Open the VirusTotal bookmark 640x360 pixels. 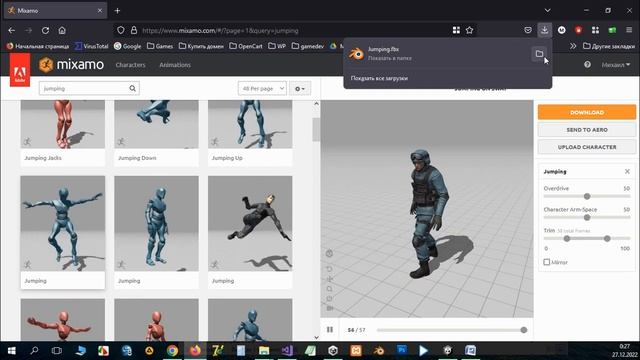pos(92,46)
